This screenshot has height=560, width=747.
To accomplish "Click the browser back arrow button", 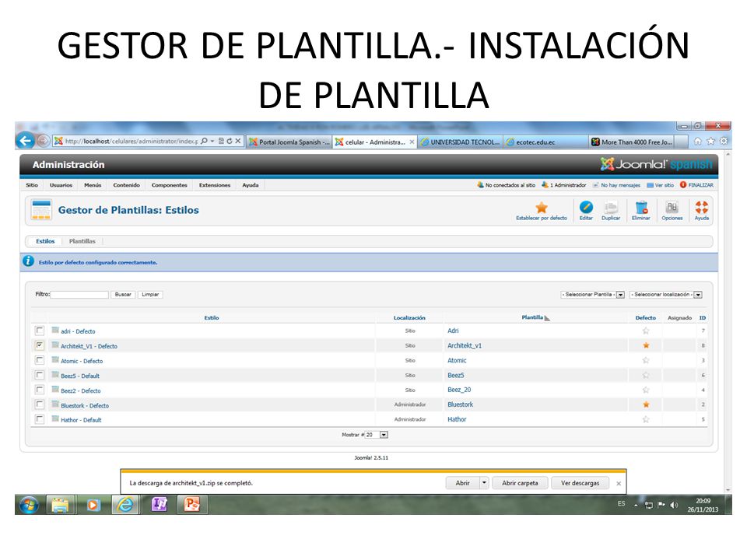I will click(25, 141).
